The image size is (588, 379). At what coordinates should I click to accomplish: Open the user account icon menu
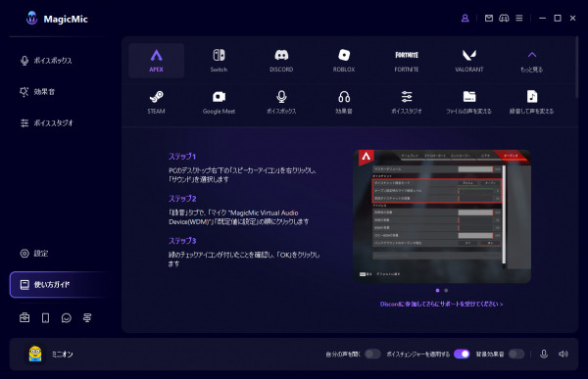coord(465,18)
